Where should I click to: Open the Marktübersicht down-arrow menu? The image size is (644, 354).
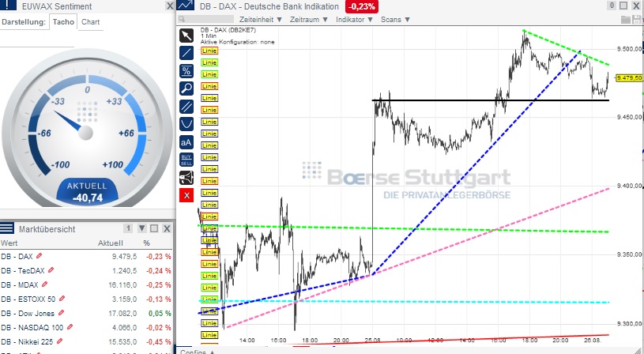(x=141, y=228)
